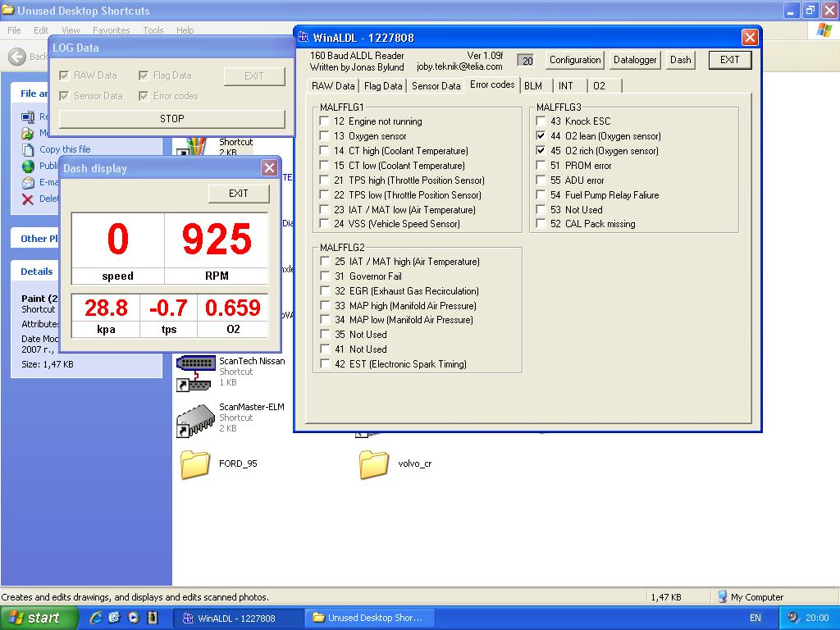The image size is (840, 630).
Task: Click EXIT in the Dash display window
Action: pyautogui.click(x=239, y=194)
